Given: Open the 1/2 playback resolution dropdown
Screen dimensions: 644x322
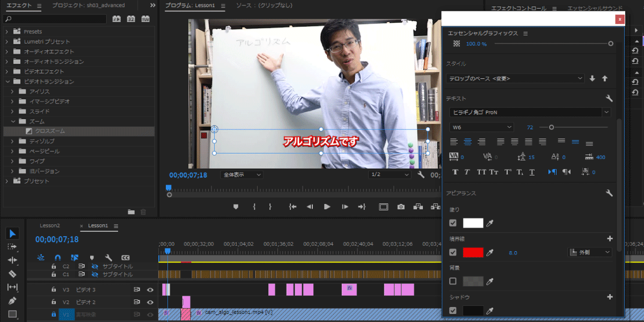Looking at the screenshot, I should click(390, 174).
